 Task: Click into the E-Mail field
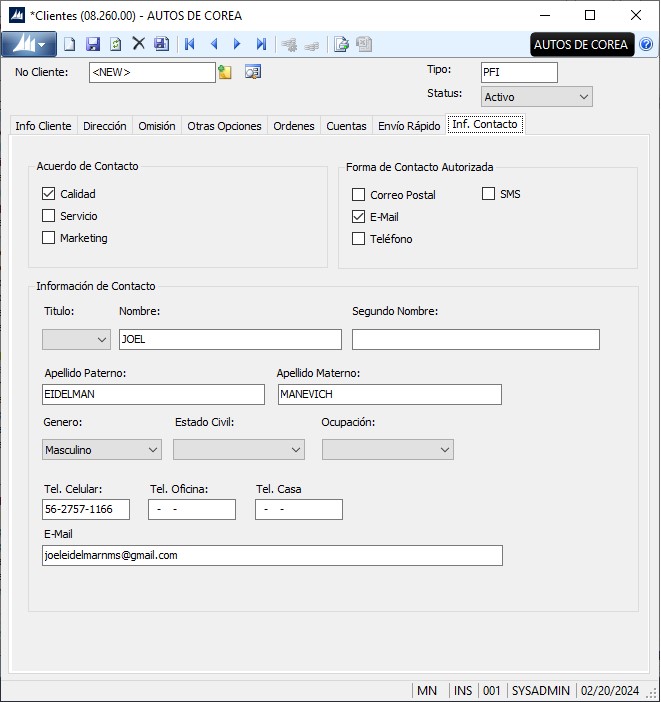click(272, 555)
